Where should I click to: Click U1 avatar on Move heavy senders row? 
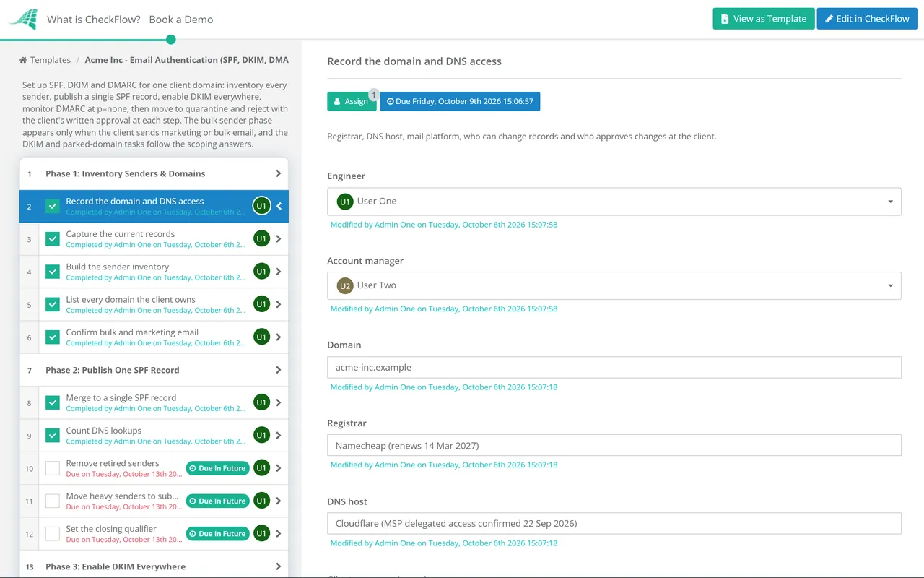point(261,501)
